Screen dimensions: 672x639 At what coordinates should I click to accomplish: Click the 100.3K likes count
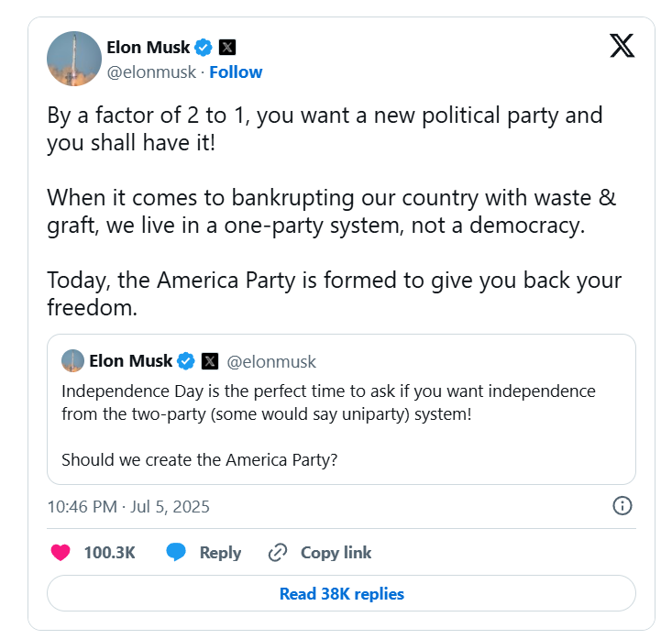click(109, 553)
